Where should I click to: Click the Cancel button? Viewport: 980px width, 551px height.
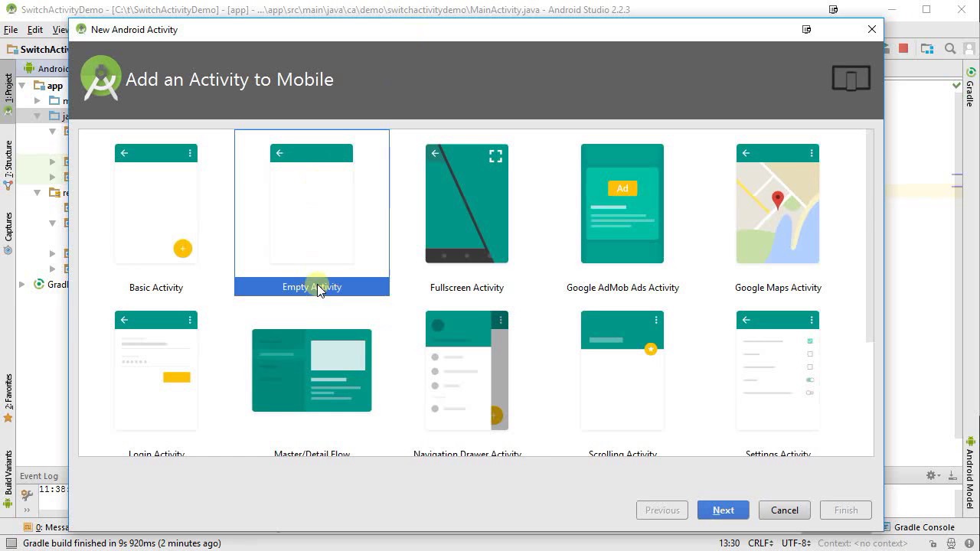coord(785,510)
